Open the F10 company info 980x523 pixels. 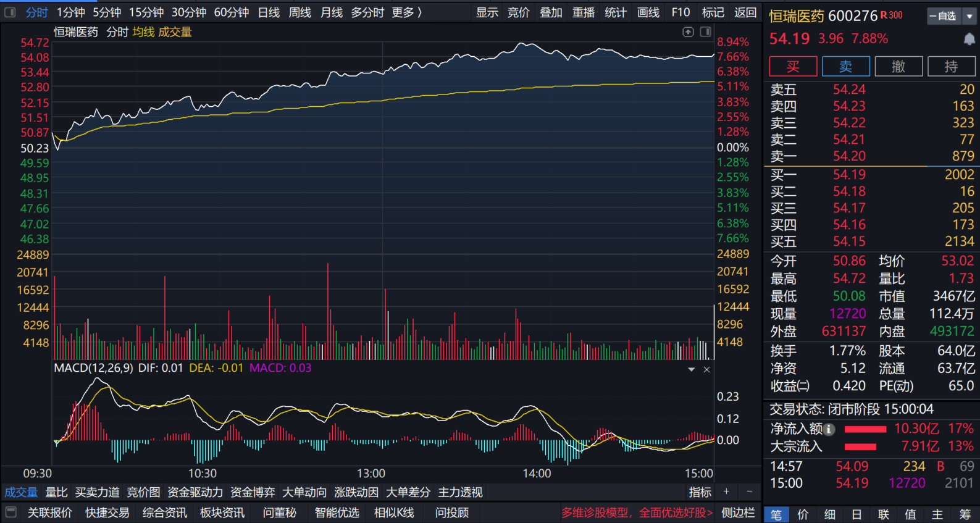click(681, 12)
